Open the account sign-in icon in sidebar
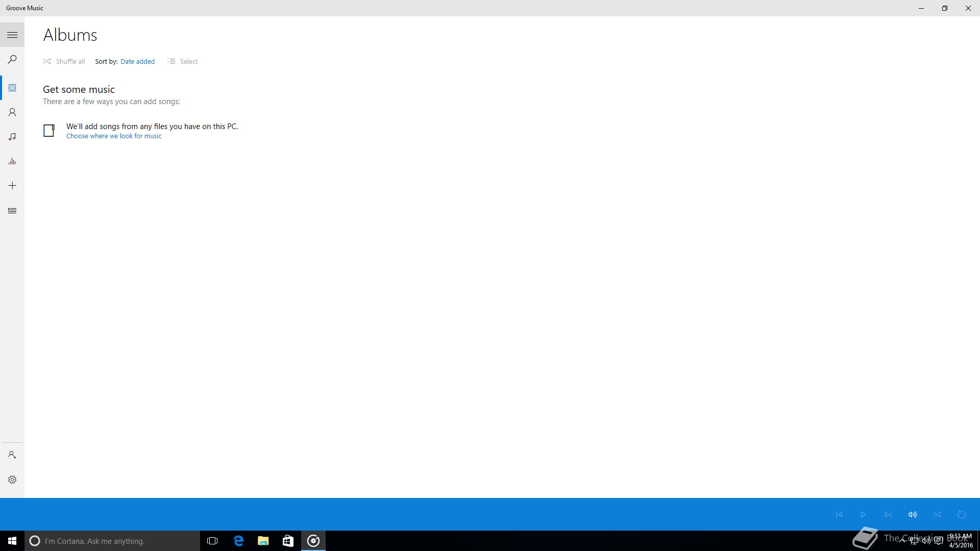The width and height of the screenshot is (980, 551). point(12,455)
